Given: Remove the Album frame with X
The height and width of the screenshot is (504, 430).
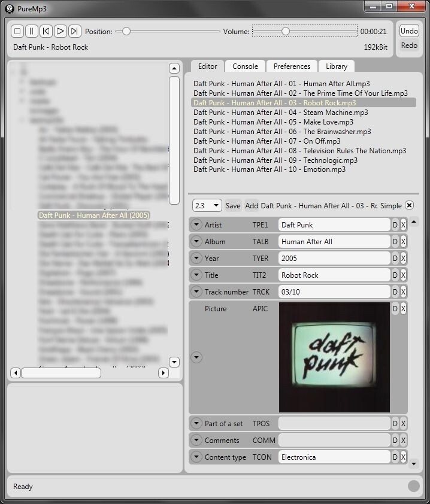Looking at the screenshot, I should (x=403, y=241).
